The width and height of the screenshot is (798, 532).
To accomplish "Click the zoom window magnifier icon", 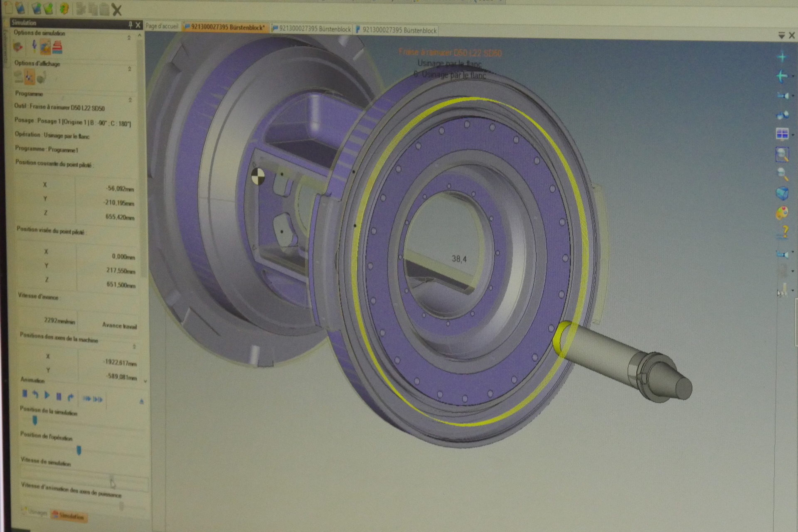I will pos(782,155).
